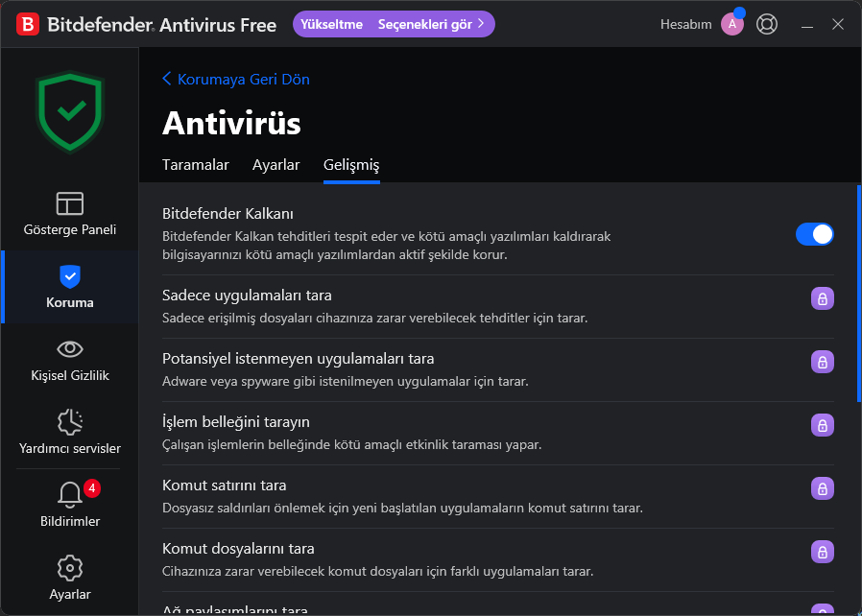Open Ayarlar gear icon in sidebar
The image size is (862, 616).
[x=69, y=568]
